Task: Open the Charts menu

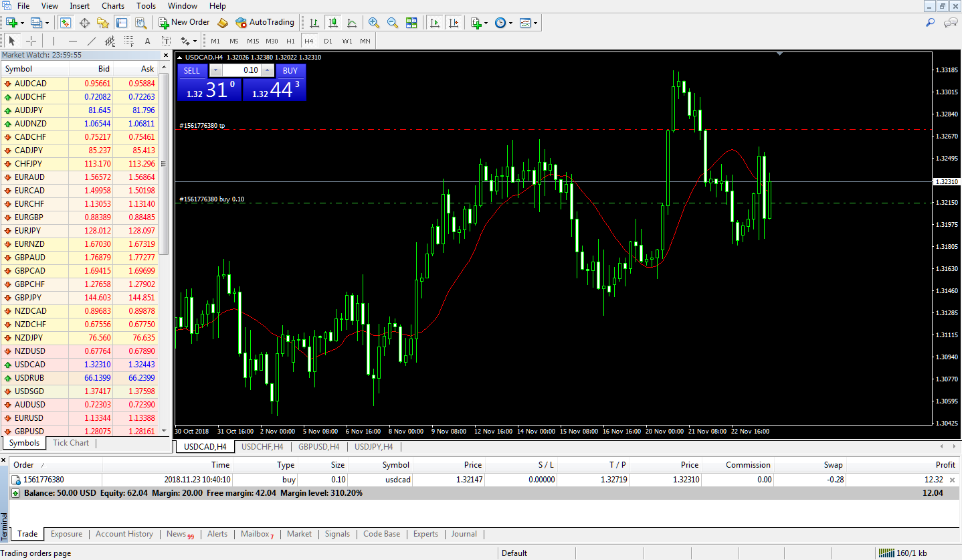Action: 112,6
